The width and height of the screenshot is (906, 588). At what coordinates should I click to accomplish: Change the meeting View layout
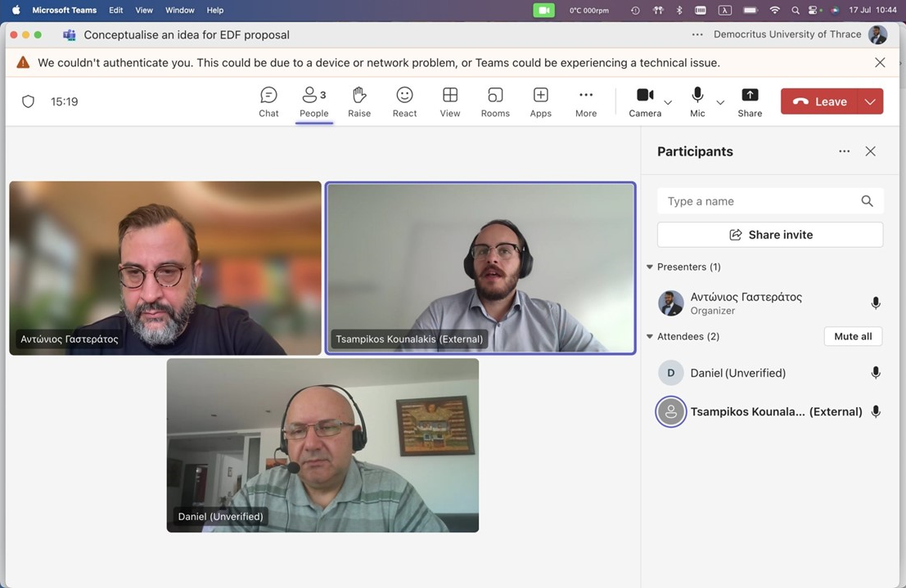click(x=449, y=102)
